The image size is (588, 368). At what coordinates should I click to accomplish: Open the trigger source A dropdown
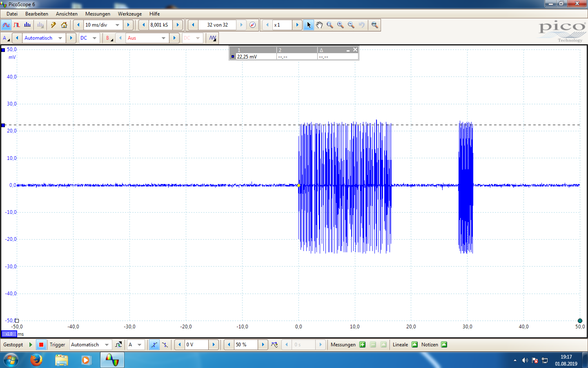pos(139,345)
